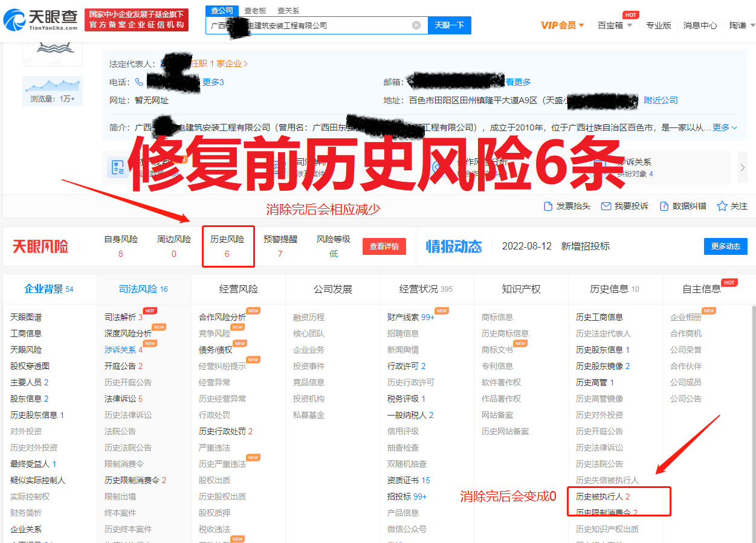Clear the search box with X icon

coord(416,25)
